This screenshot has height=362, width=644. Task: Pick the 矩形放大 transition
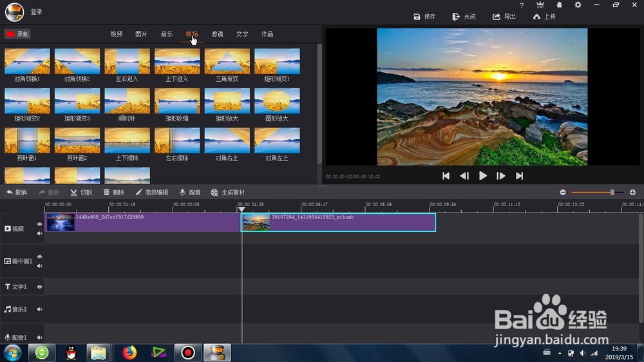(227, 100)
